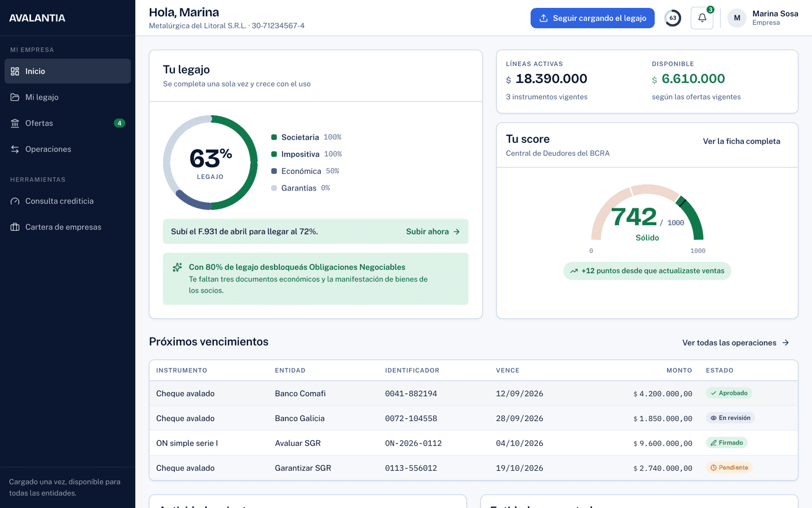
Task: Click the clock icon on Pendiente status
Action: point(713,468)
